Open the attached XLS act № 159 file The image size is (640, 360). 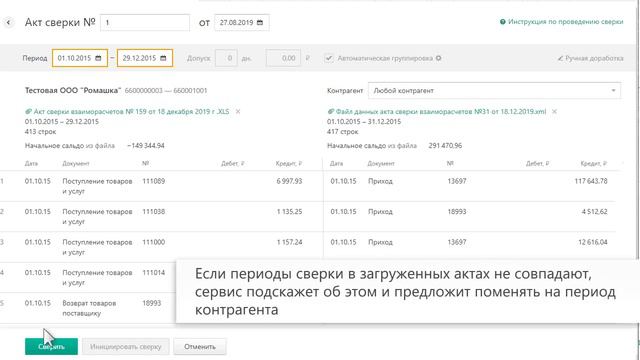[x=131, y=111]
